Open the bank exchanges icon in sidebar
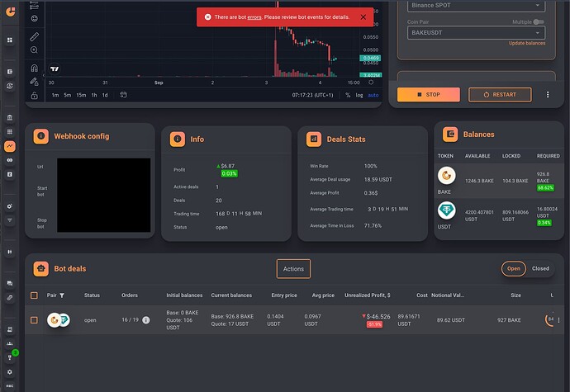Viewport: 570px width, 392px height. tap(10, 117)
